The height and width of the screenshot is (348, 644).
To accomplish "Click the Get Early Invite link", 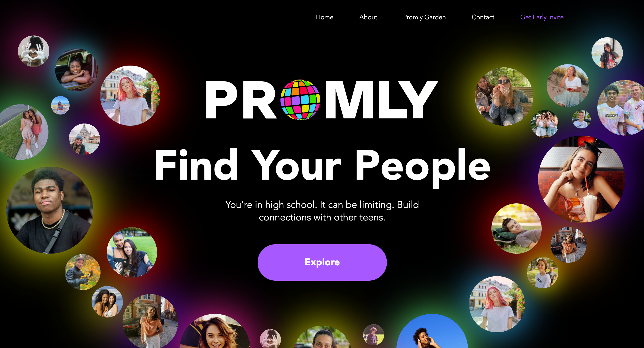I will [x=542, y=17].
